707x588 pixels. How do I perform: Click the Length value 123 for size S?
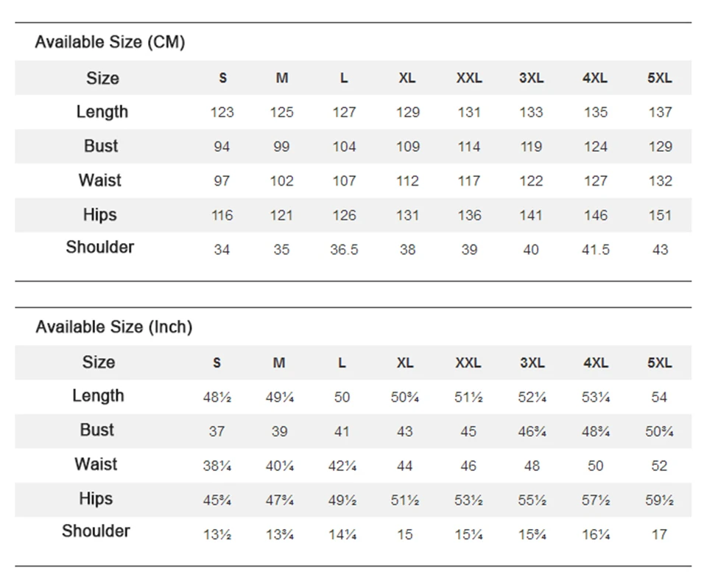[x=222, y=112]
